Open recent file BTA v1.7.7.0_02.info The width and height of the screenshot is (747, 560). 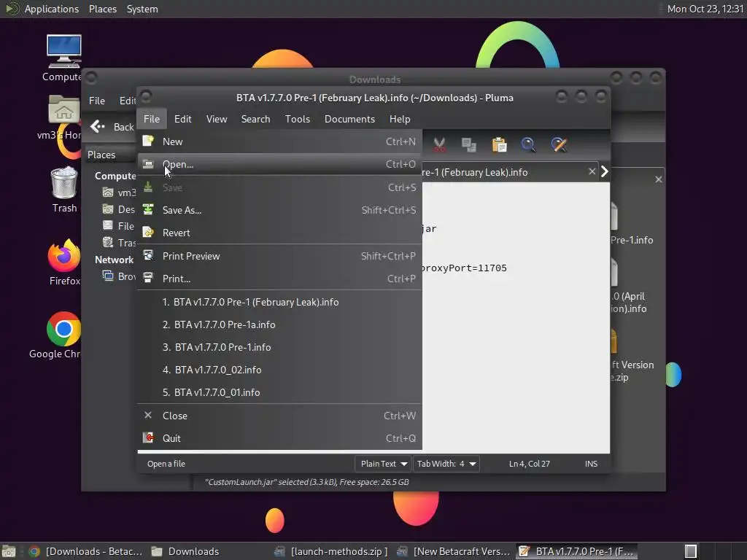pos(279,370)
